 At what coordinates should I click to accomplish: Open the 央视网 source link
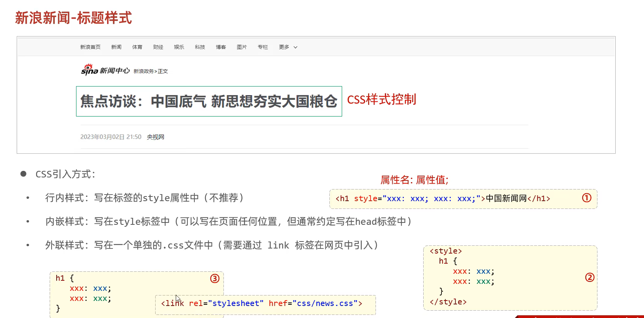156,137
